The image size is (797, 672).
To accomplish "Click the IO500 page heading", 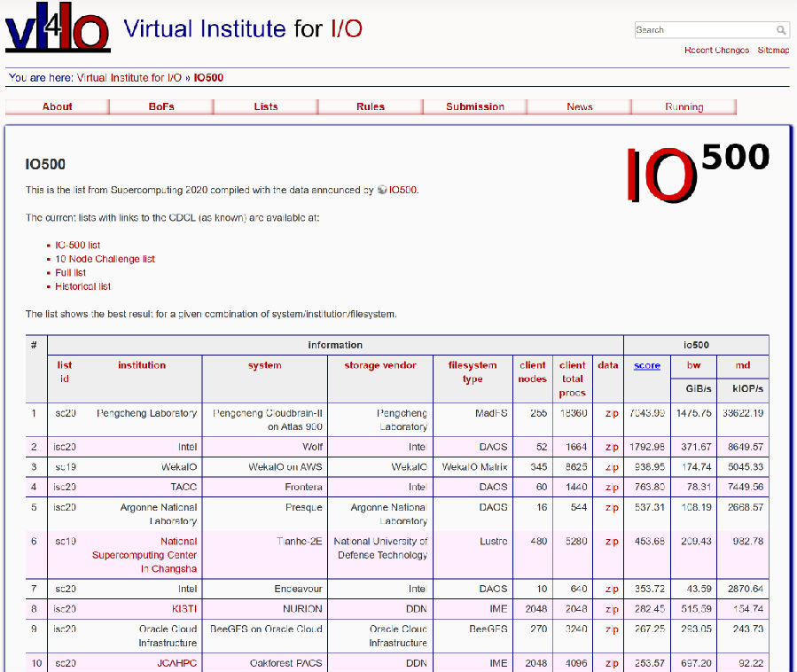I will 45,164.
